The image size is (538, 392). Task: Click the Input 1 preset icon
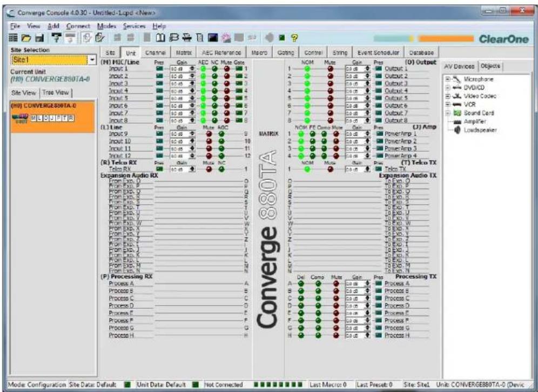[x=159, y=69]
